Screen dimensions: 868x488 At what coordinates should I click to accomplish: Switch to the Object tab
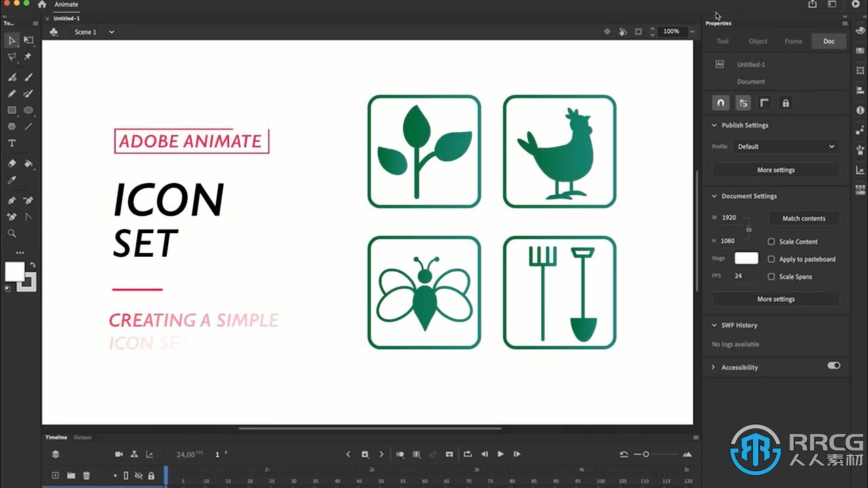click(758, 41)
